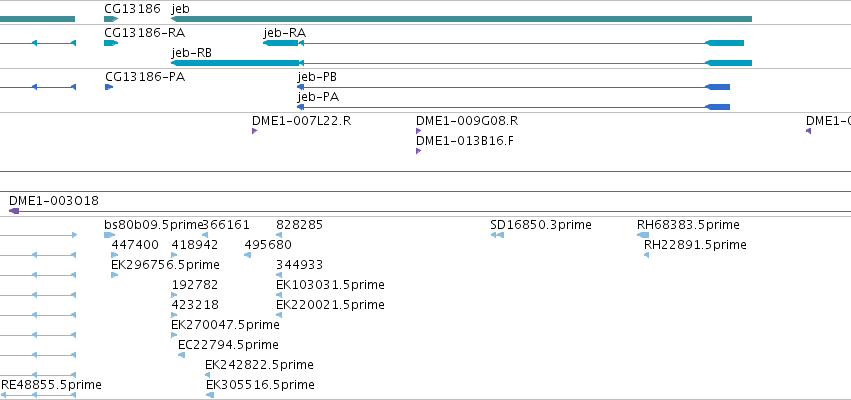Image resolution: width=851 pixels, height=400 pixels.
Task: Click the DME1-009G08.R marker arrow
Action: (x=418, y=131)
